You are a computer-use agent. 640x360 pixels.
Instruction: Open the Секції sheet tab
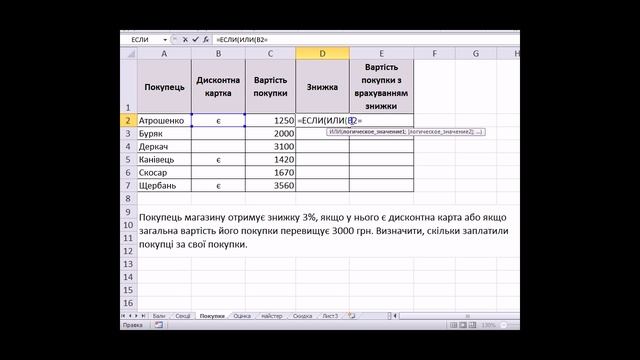pyautogui.click(x=183, y=316)
